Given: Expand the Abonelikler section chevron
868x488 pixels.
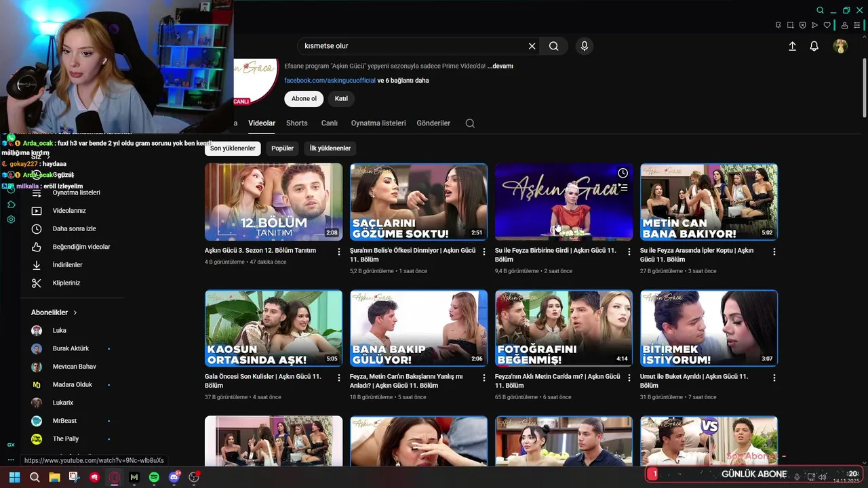Looking at the screenshot, I should pos(75,312).
